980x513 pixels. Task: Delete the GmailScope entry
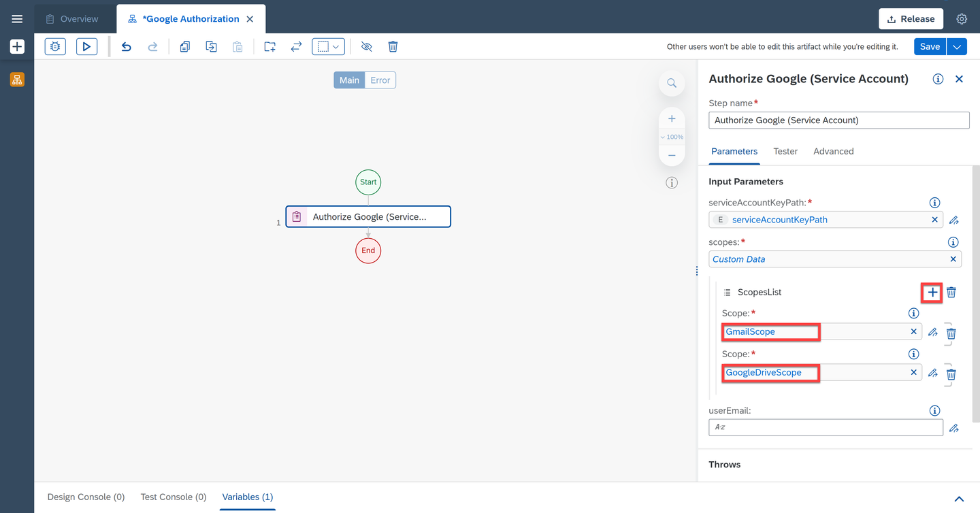951,333
